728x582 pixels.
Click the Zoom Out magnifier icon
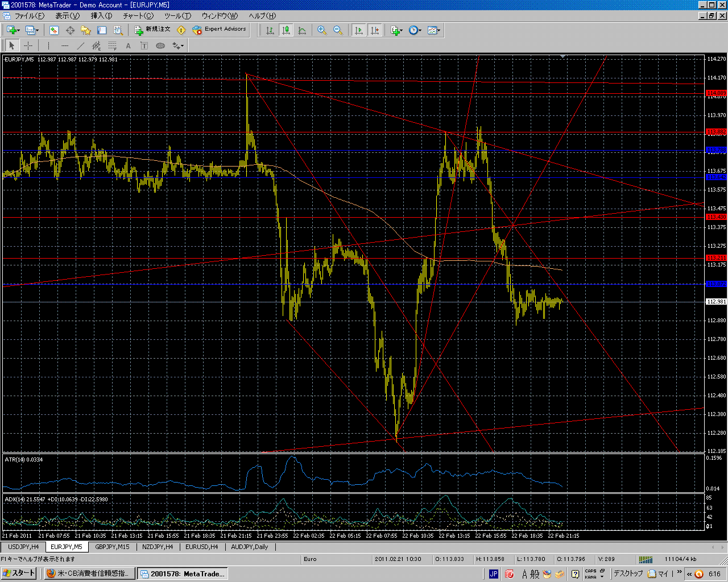[x=338, y=30]
